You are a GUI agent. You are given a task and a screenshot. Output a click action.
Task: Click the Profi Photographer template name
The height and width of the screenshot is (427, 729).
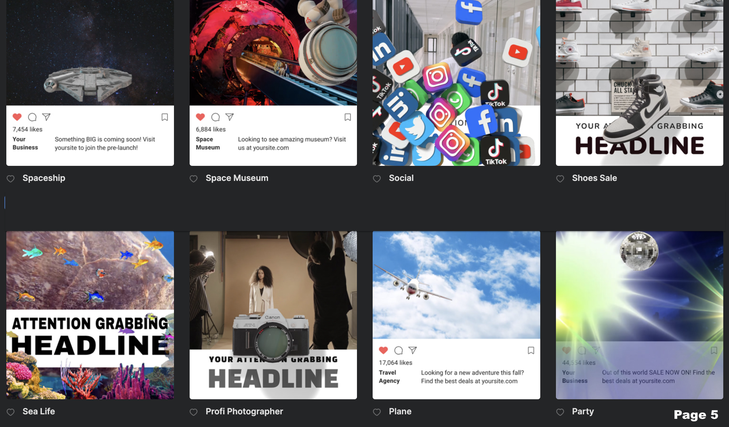coord(244,412)
